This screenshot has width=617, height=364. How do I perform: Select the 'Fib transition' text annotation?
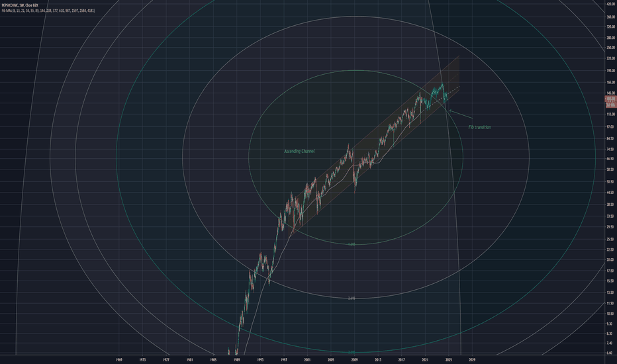pyautogui.click(x=479, y=127)
